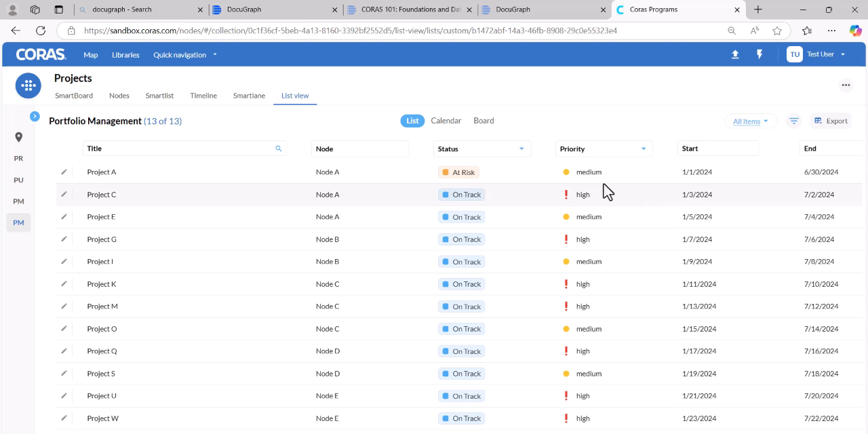Screen dimensions: 868x434
Task: Edit Project K using its pencil icon
Action: click(x=64, y=283)
